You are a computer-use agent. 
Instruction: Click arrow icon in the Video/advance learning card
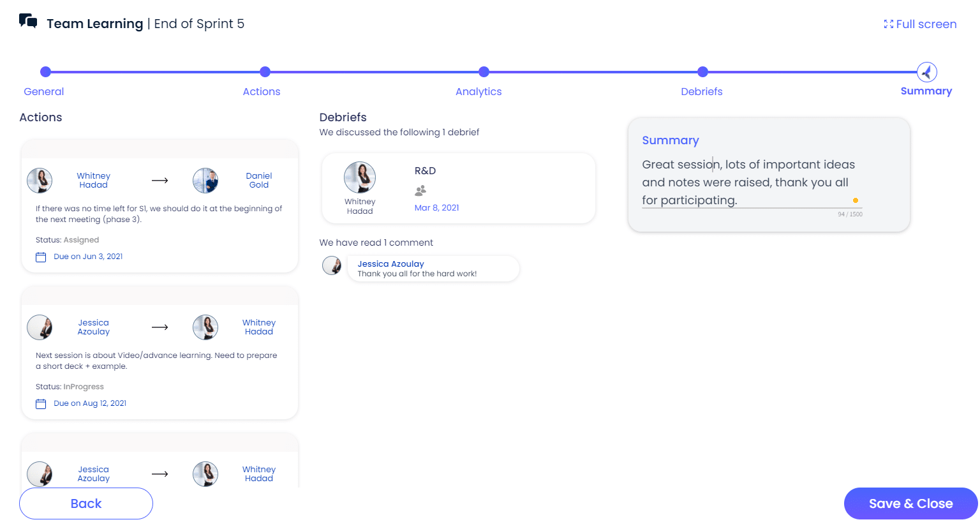(160, 327)
